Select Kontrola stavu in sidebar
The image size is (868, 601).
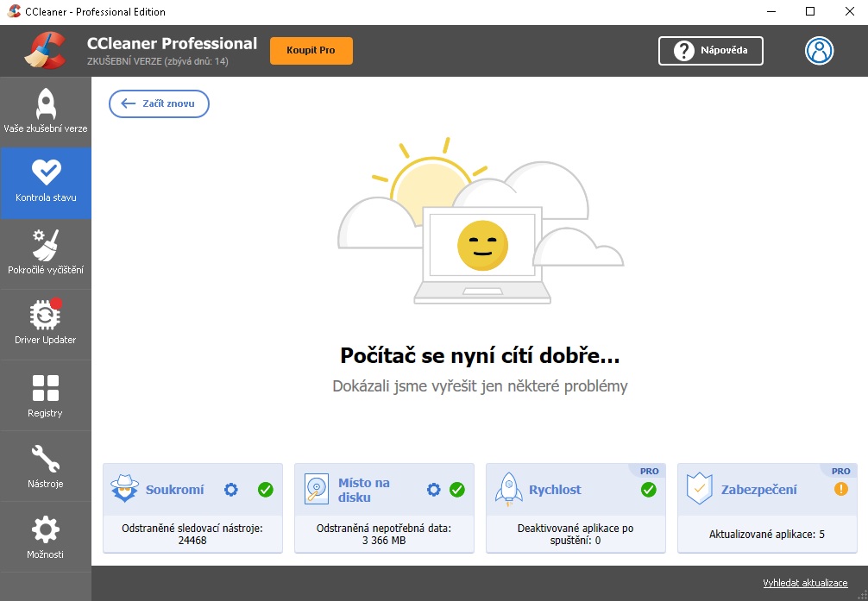[x=46, y=183]
